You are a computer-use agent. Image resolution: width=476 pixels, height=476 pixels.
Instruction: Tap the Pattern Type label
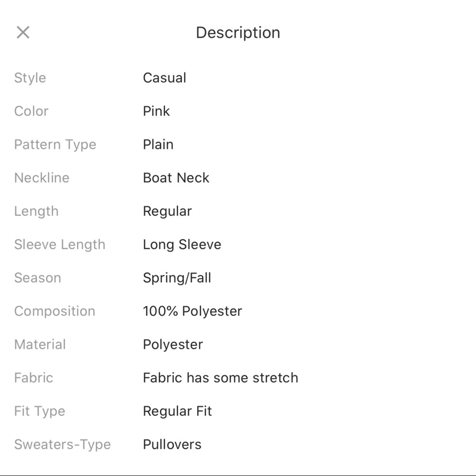[x=55, y=145]
